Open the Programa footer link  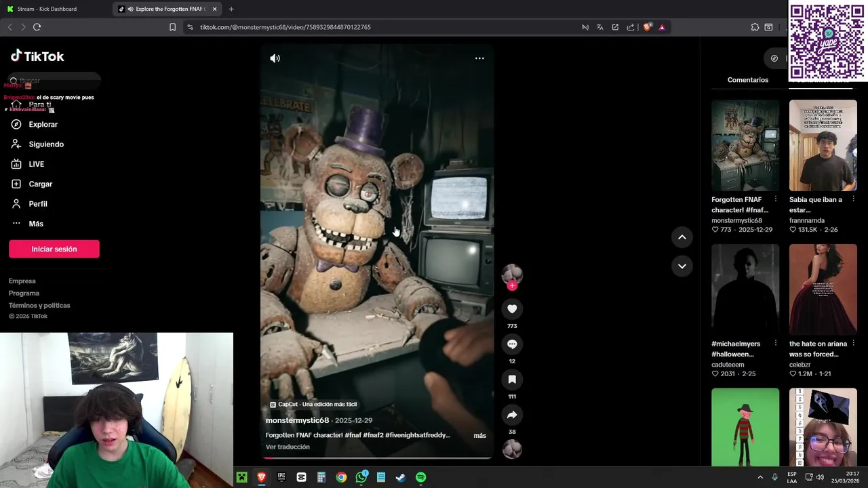click(24, 293)
